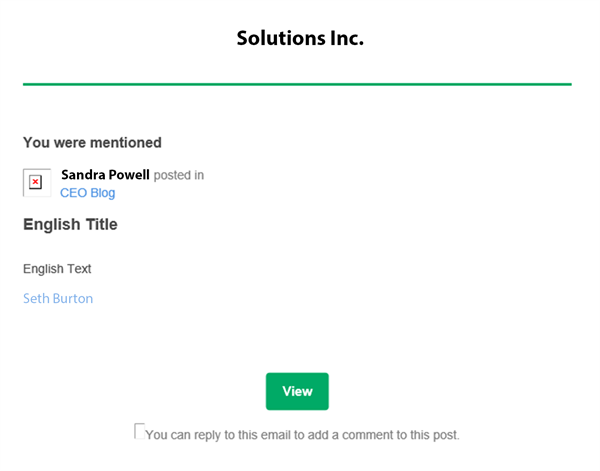This screenshot has height=471, width=600.
Task: Click the author name Sandra Powell
Action: [x=105, y=175]
